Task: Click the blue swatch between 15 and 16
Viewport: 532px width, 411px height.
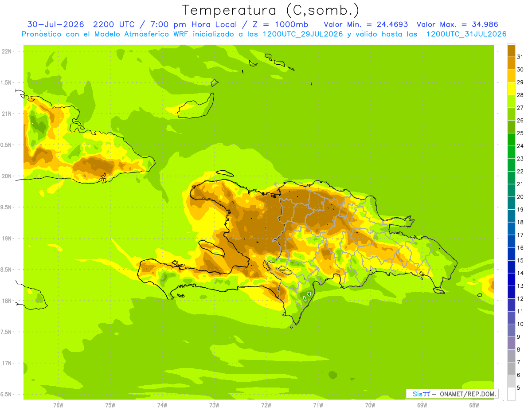Action: [x=511, y=254]
